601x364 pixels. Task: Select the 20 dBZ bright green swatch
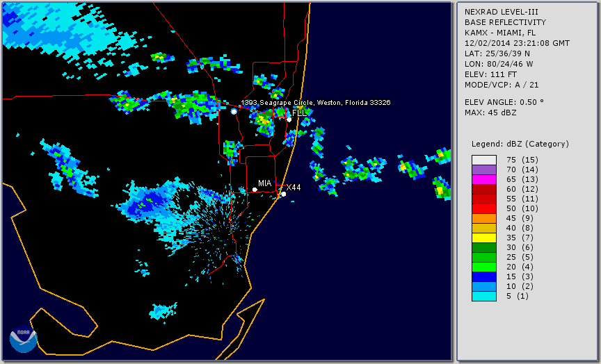484,267
